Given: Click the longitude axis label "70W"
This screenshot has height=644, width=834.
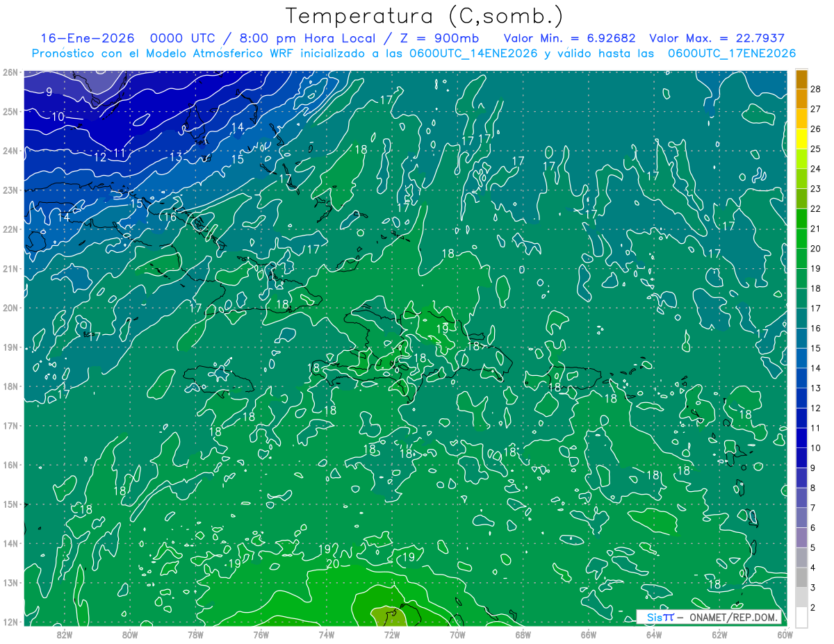Looking at the screenshot, I should point(457,634).
